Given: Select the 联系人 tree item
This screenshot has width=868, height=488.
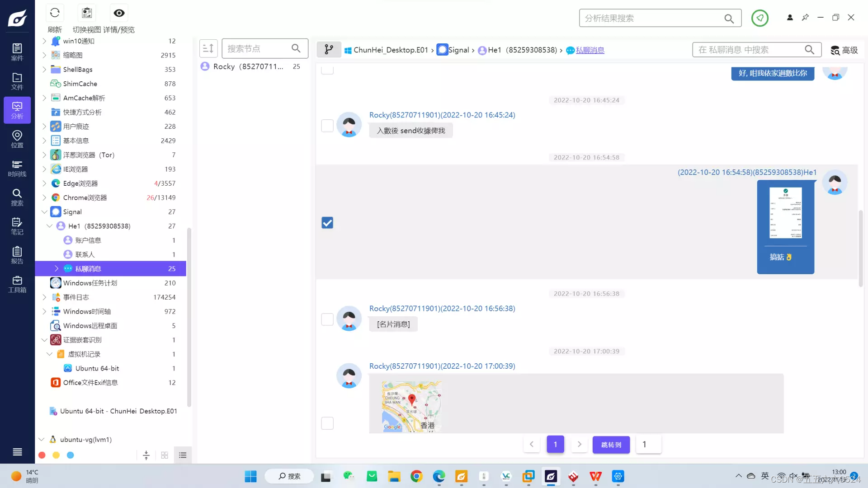Looking at the screenshot, I should [85, 254].
